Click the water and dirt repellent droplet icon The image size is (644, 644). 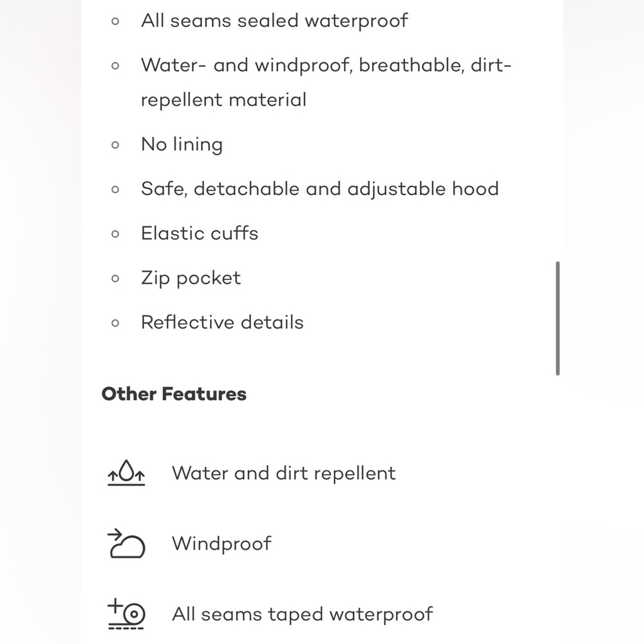tap(126, 473)
